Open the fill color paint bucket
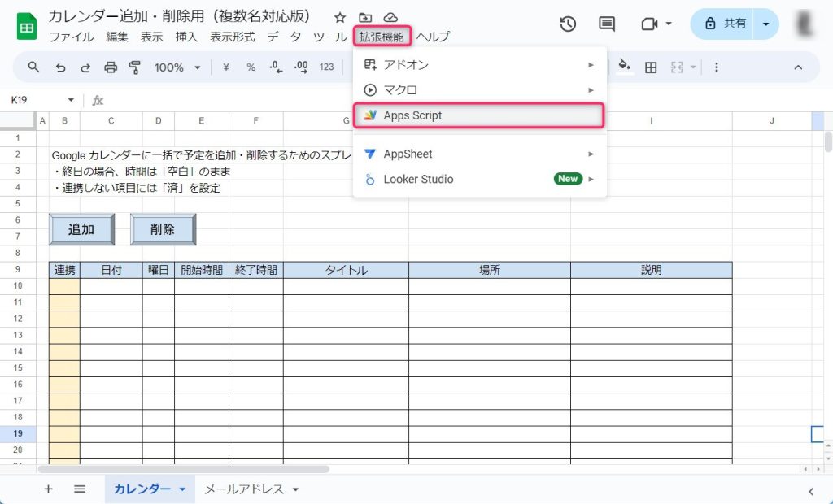Viewport: 833px width, 504px height. click(x=624, y=67)
